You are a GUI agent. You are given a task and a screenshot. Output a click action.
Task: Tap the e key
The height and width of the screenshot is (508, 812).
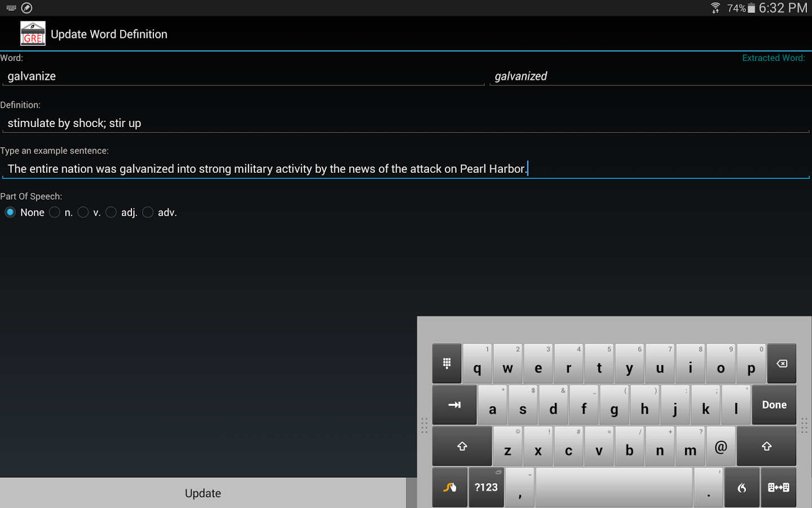tap(538, 364)
